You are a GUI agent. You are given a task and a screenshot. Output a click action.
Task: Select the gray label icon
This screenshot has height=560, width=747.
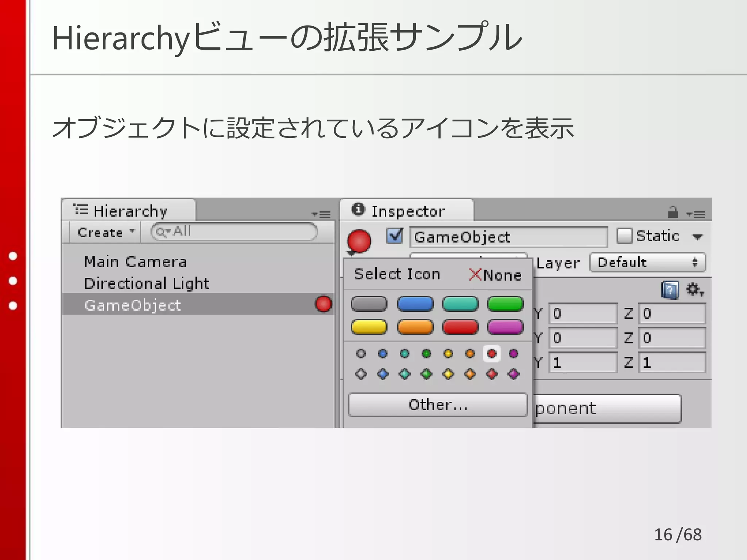pyautogui.click(x=369, y=304)
